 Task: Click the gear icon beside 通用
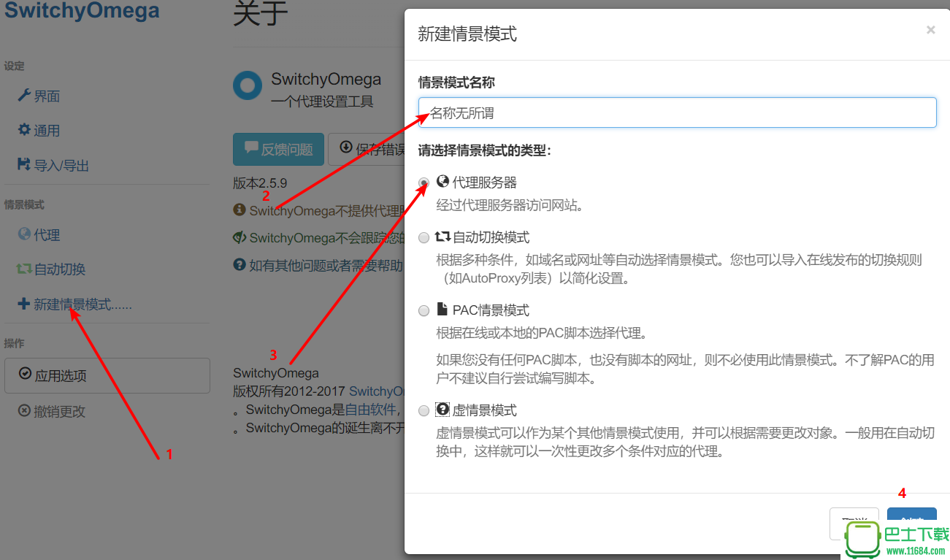tap(24, 130)
